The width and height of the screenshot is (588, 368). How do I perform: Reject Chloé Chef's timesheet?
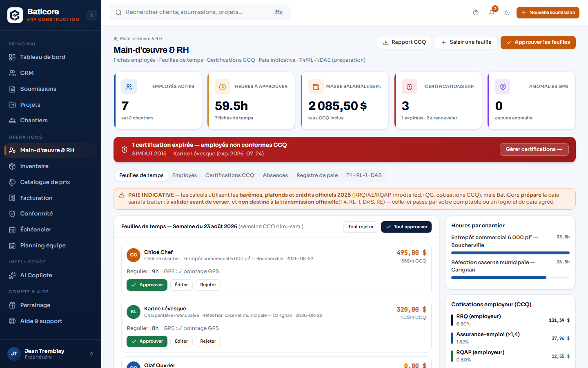[x=208, y=285]
